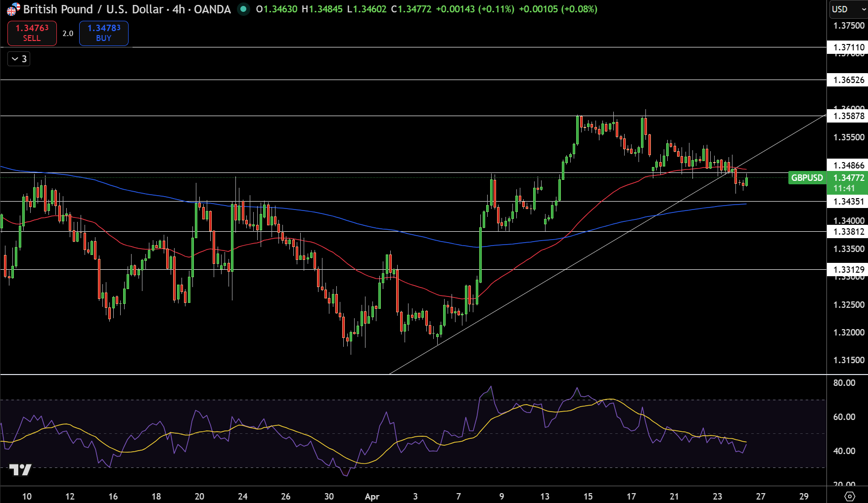The image size is (868, 503).
Task: Open the USD currency dropdown
Action: click(x=848, y=9)
